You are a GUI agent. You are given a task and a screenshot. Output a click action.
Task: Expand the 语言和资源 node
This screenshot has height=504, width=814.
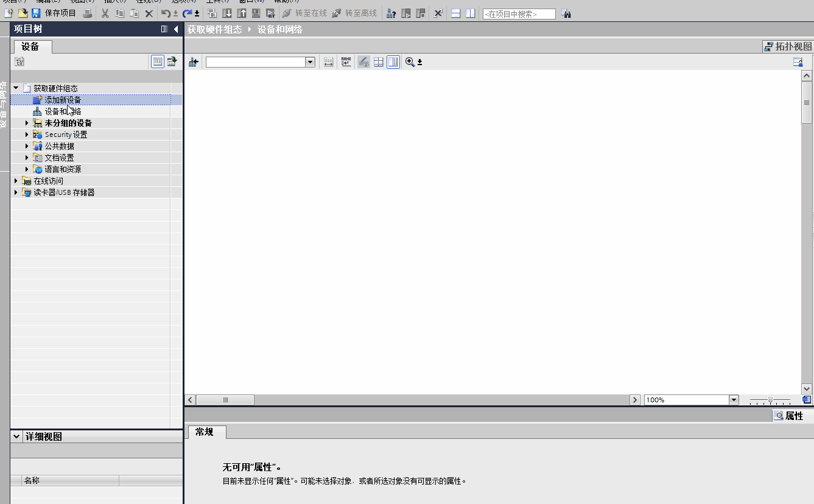coord(27,169)
